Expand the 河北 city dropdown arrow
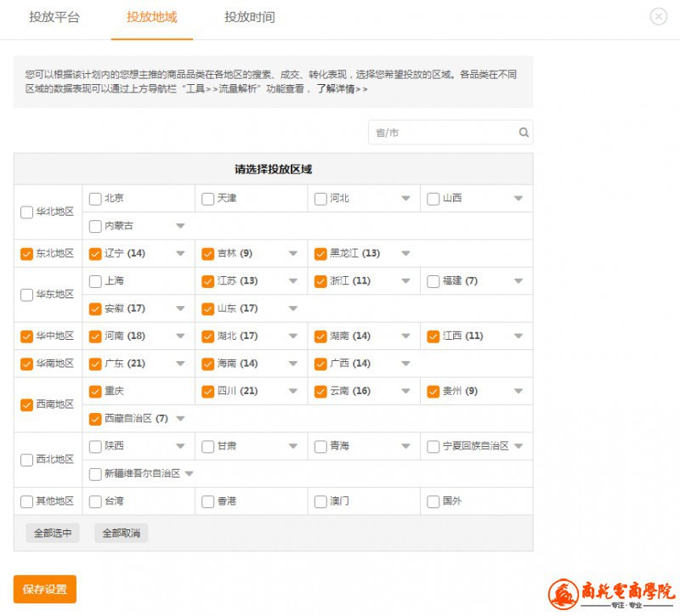Viewport: 680px width, 616px height. [x=405, y=199]
